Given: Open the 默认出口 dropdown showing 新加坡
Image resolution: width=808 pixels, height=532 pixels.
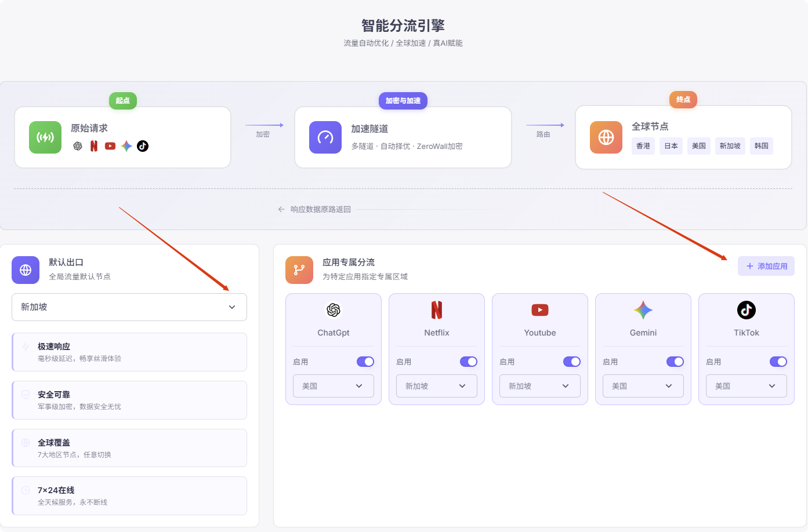Looking at the screenshot, I should click(129, 307).
